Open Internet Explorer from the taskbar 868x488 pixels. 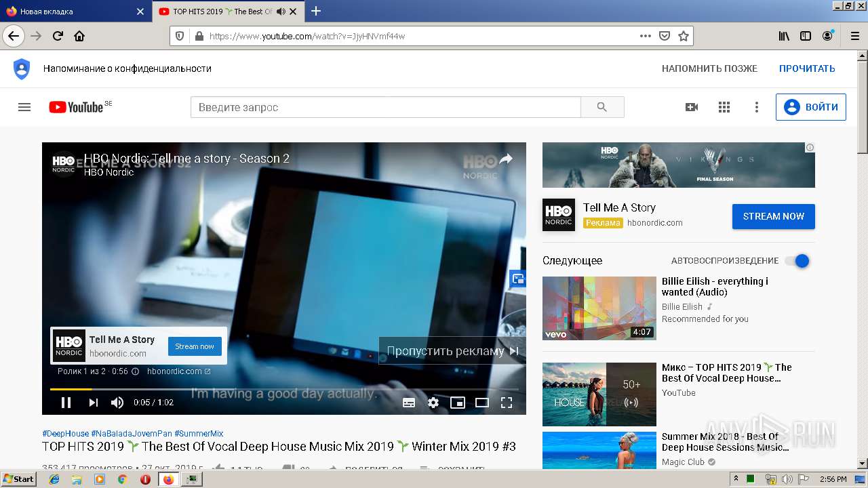(x=54, y=479)
